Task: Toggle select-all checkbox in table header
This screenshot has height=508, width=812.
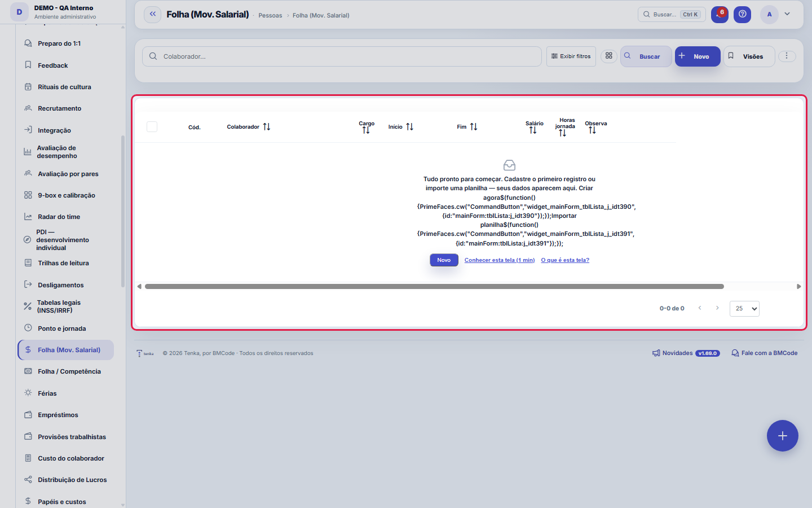Action: 152,127
